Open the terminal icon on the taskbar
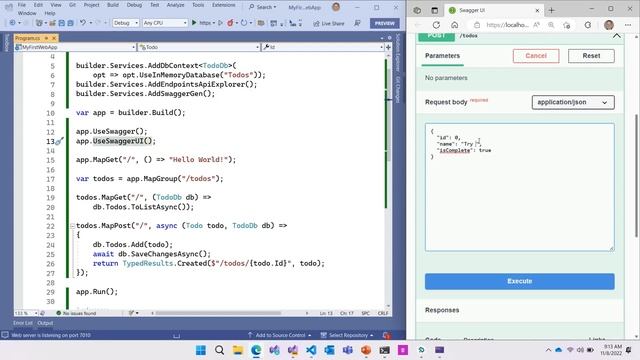 (x=384, y=350)
